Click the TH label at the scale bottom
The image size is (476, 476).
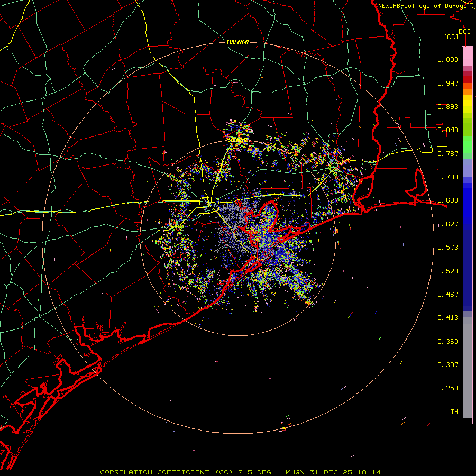click(x=454, y=412)
